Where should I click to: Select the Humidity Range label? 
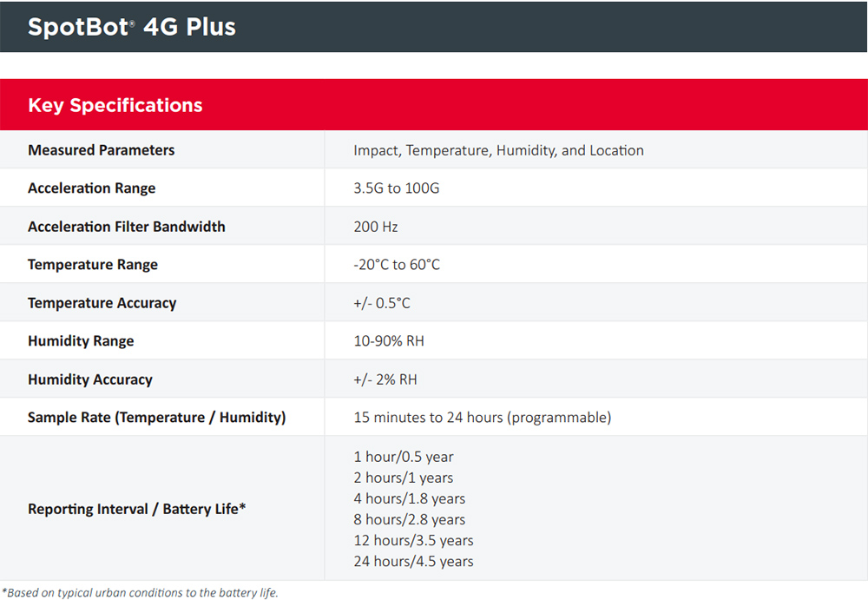(81, 341)
